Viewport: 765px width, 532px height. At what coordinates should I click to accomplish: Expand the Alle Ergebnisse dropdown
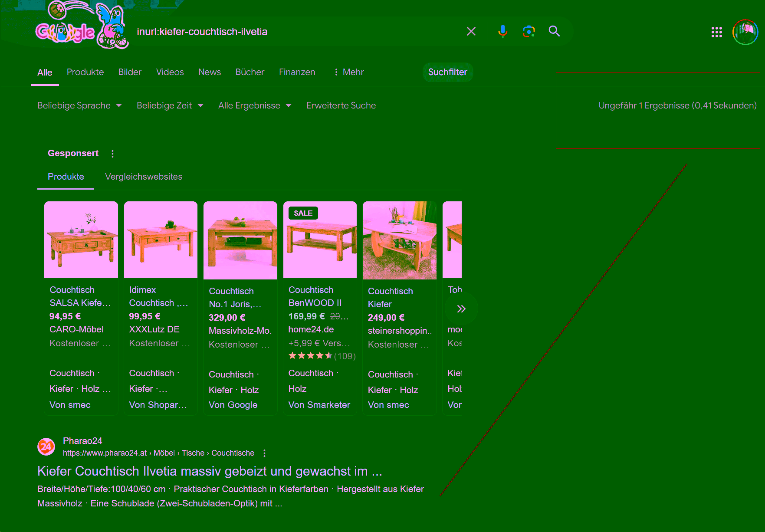255,105
